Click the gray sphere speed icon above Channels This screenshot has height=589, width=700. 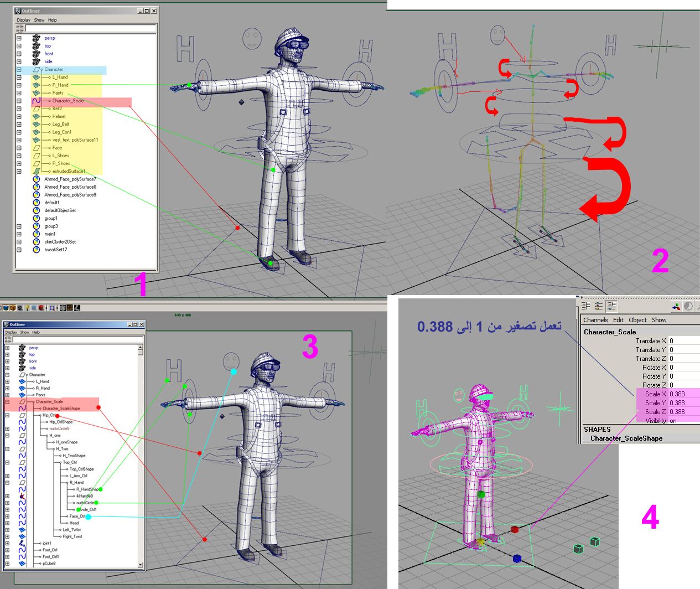688,306
